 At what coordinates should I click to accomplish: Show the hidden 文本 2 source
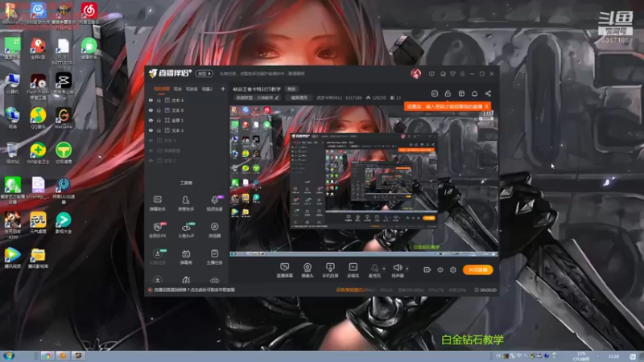pos(151,160)
